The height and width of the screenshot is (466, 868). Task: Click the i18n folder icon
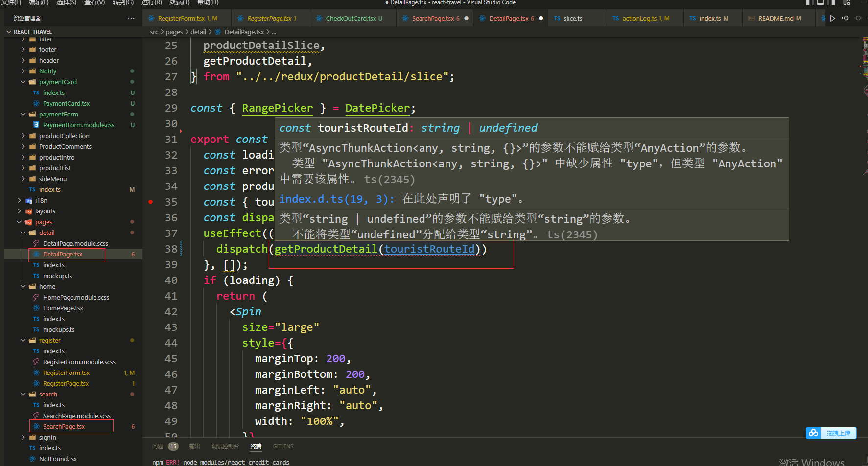28,200
